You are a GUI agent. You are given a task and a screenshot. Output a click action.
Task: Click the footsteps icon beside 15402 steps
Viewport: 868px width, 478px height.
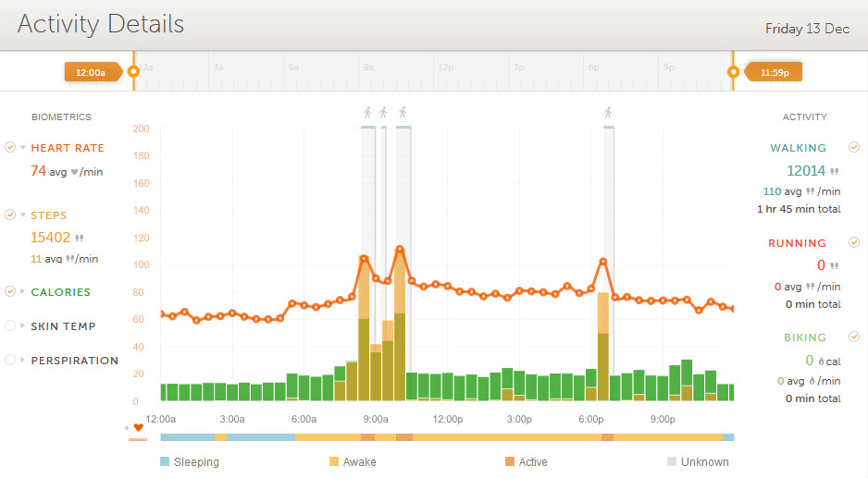point(80,238)
